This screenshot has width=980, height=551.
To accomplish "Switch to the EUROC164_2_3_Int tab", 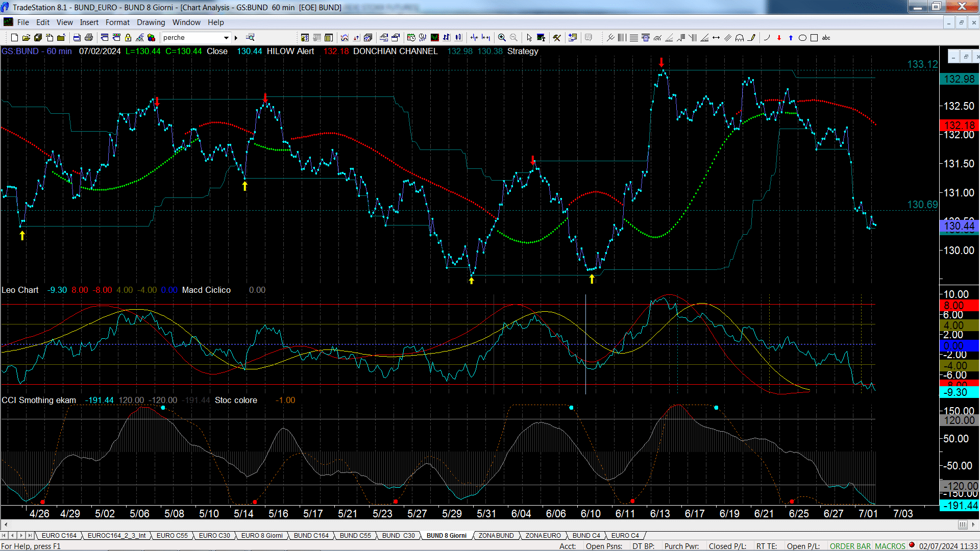I will click(x=116, y=536).
